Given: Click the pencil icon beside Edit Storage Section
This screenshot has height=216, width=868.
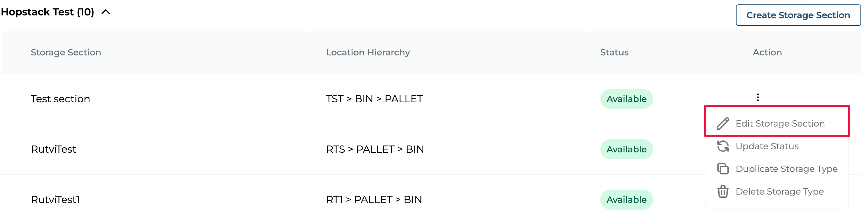Looking at the screenshot, I should (x=723, y=123).
